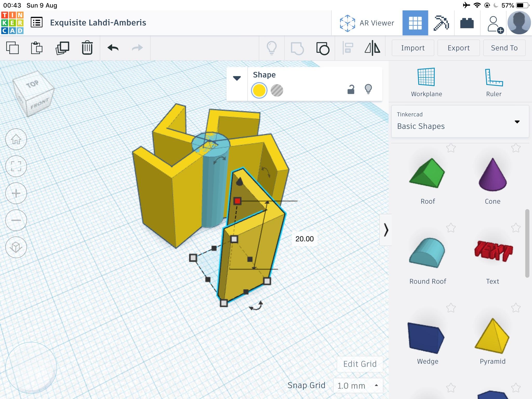Click the Shape color yellow swatch
Image resolution: width=532 pixels, height=399 pixels.
(260, 90)
